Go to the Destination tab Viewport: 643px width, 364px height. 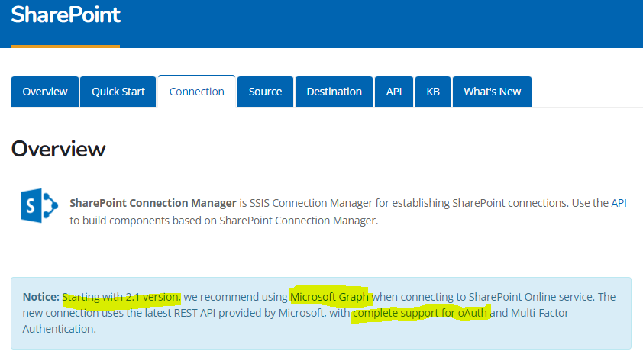pos(334,92)
